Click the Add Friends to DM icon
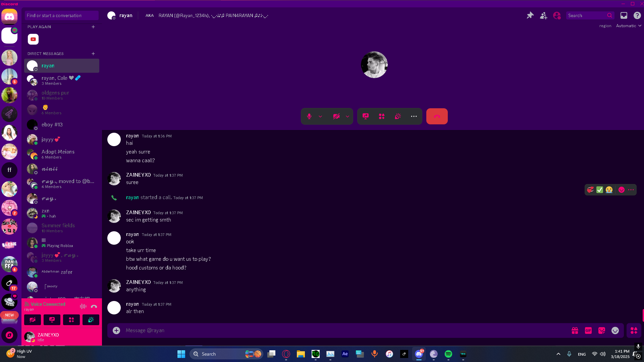The image size is (644, 362). coord(543,15)
